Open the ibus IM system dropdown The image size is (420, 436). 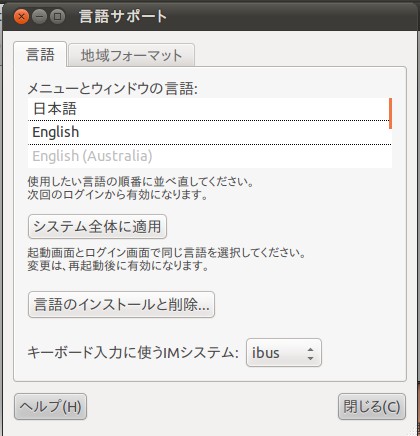click(x=284, y=353)
